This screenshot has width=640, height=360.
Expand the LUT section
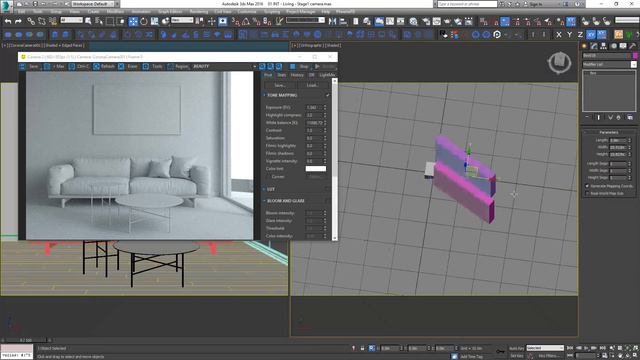tap(264, 189)
